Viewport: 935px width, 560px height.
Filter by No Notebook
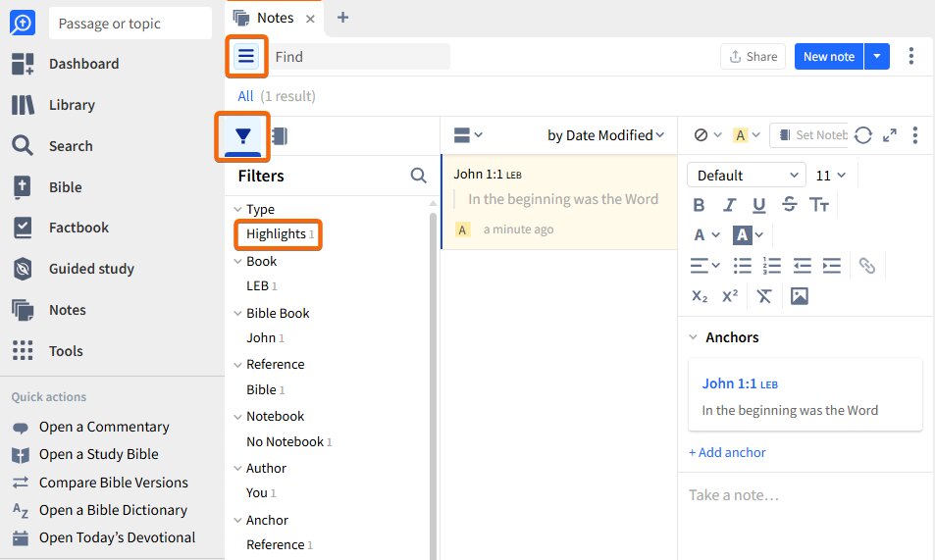point(288,442)
